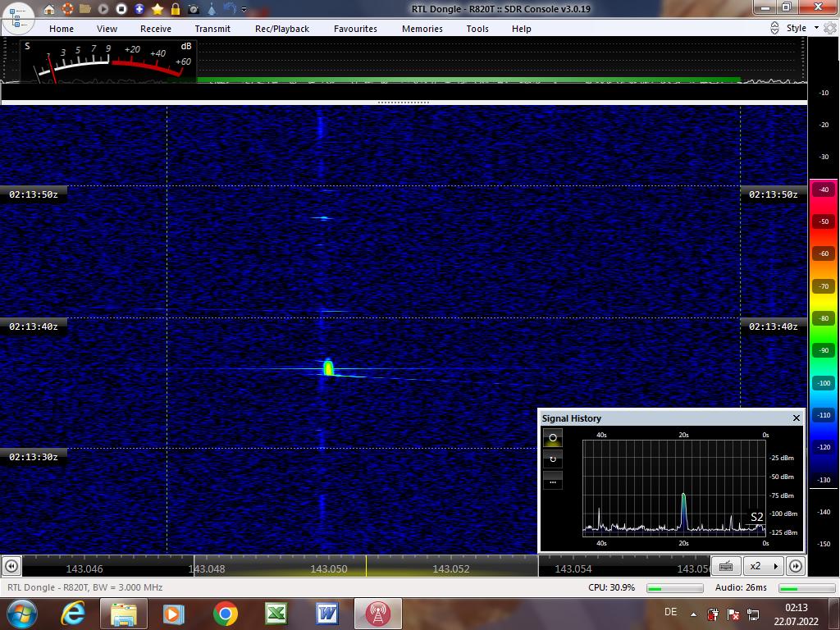Image resolution: width=840 pixels, height=630 pixels.
Task: Open the Home ribbon tab
Action: coord(62,29)
